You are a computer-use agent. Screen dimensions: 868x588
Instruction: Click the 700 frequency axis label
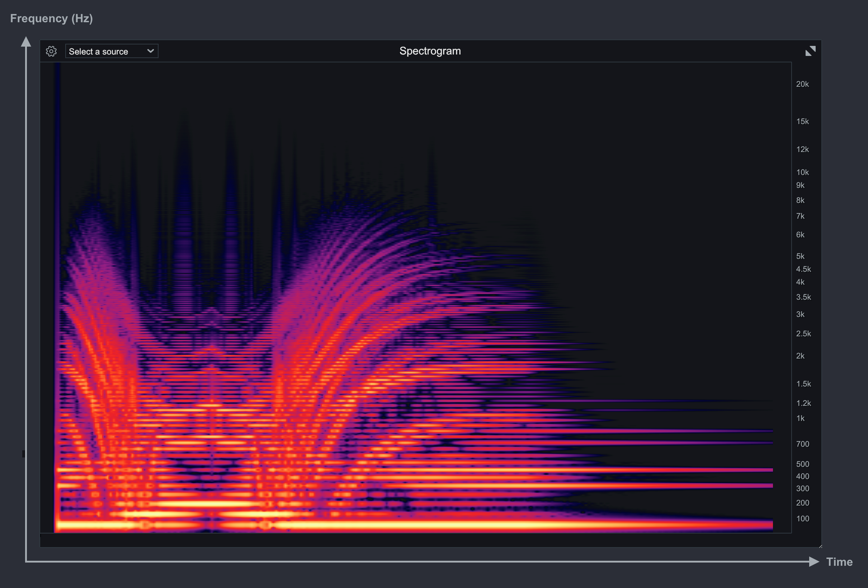[x=802, y=444]
